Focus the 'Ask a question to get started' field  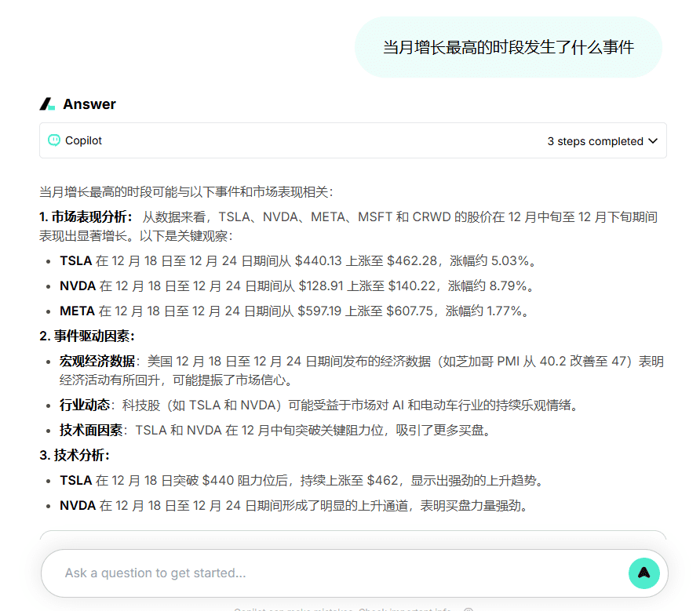(x=355, y=573)
